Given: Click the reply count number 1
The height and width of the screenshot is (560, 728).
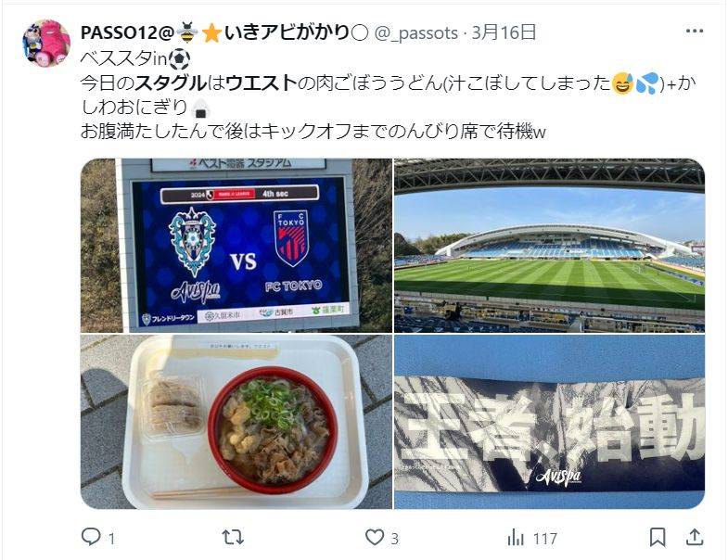Looking at the screenshot, I should [111, 539].
